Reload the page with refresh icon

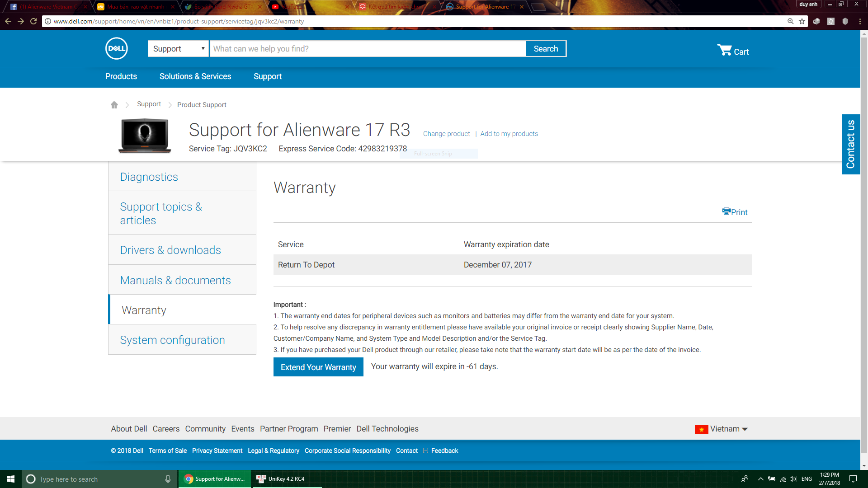[33, 21]
